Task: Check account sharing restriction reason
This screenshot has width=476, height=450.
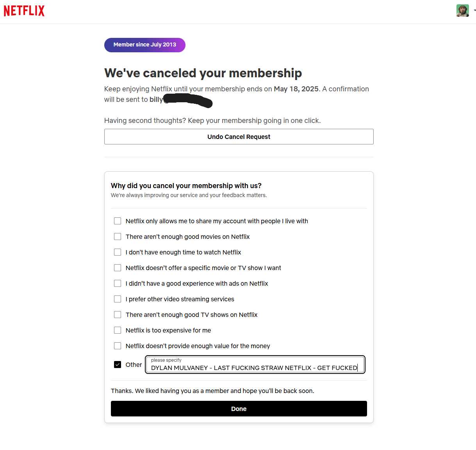Action: coord(118,221)
